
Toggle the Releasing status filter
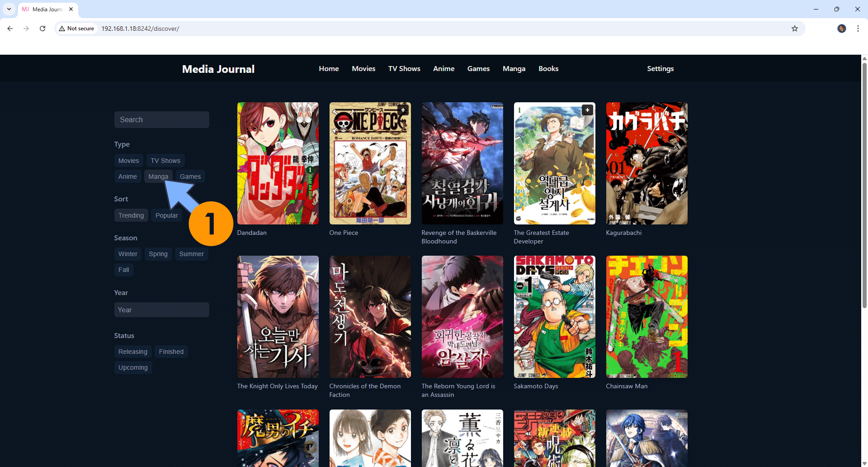click(x=132, y=352)
